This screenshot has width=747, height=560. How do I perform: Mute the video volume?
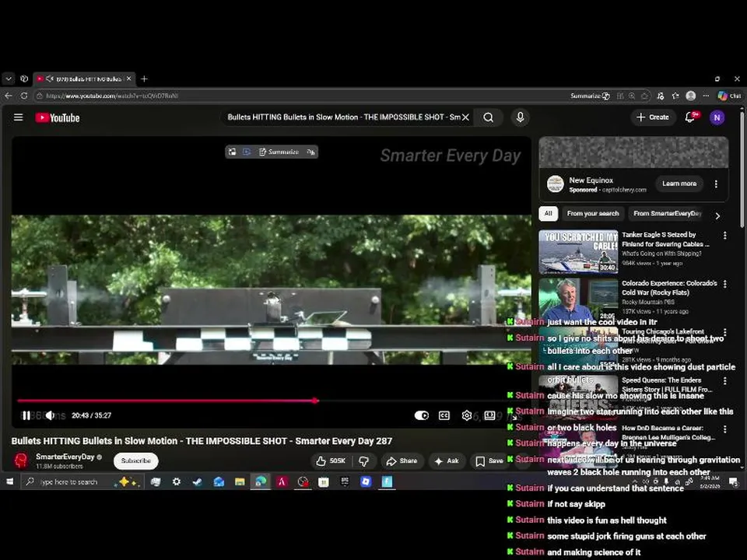(50, 415)
